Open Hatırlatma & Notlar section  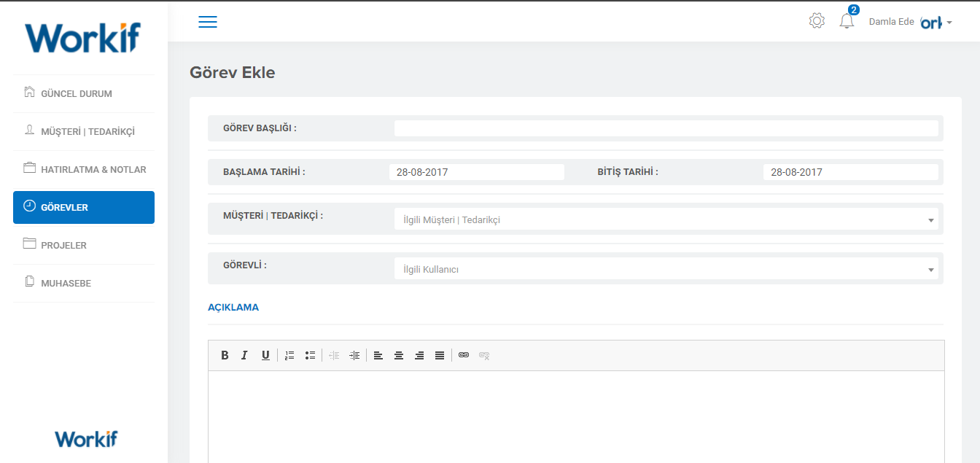(84, 169)
